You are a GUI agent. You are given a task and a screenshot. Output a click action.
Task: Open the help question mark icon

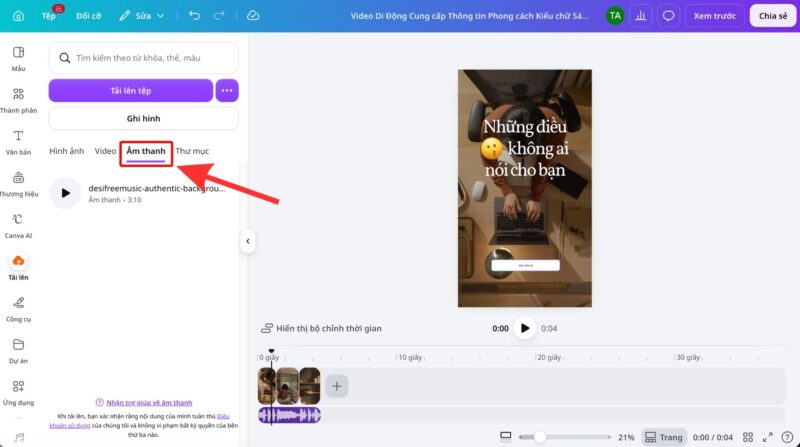[x=787, y=437]
